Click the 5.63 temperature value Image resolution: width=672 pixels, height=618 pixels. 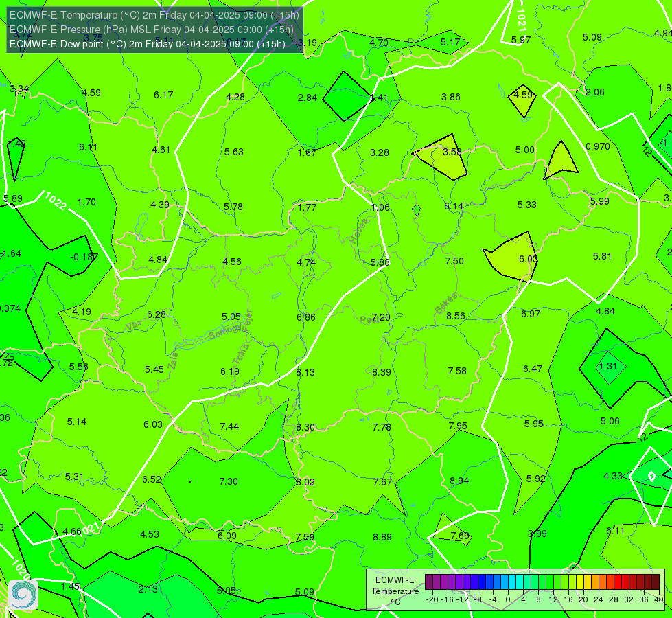pos(233,152)
